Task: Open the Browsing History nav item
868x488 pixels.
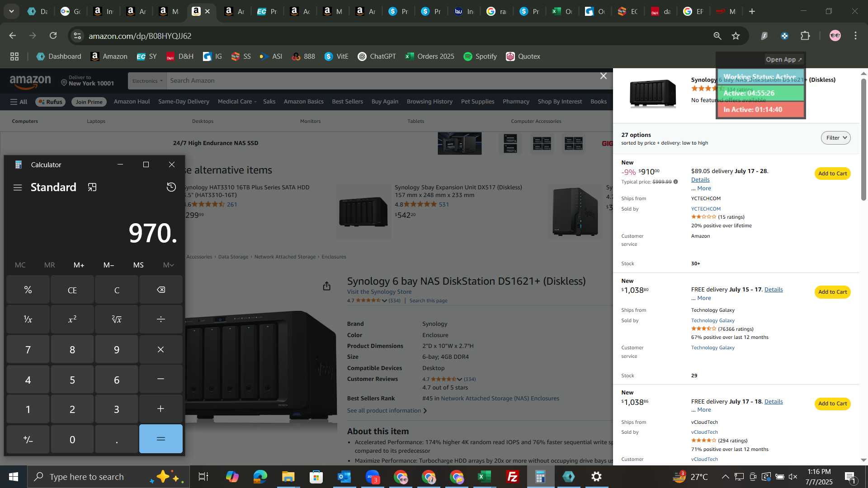Action: (429, 102)
